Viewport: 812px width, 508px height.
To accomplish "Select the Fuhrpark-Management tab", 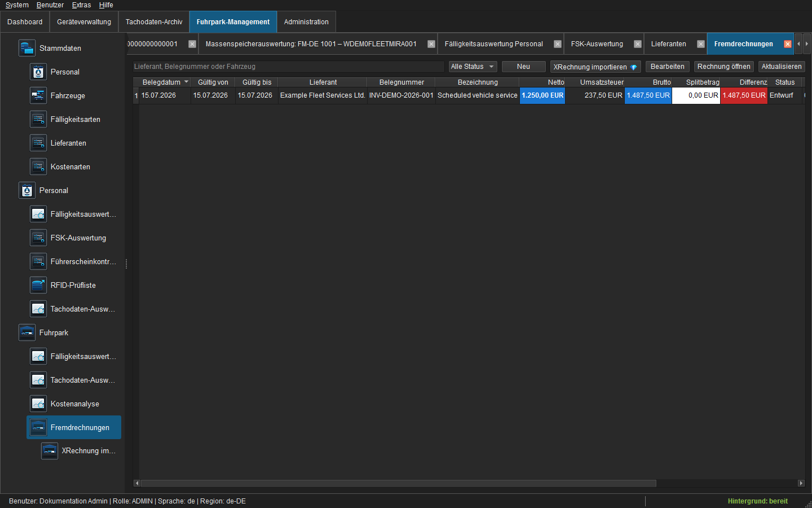I will click(233, 22).
